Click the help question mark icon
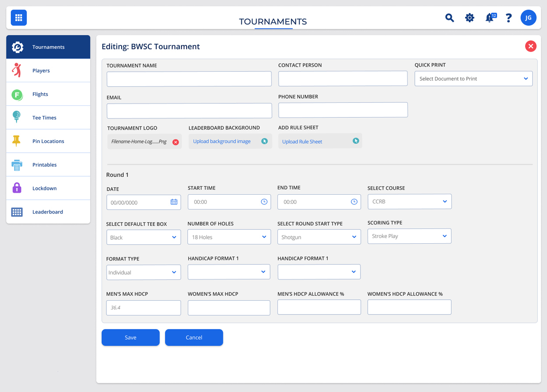This screenshot has height=392, width=547. point(508,18)
